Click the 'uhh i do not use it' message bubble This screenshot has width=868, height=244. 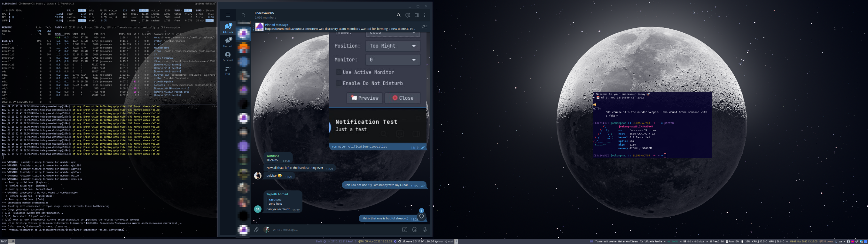tap(385, 185)
